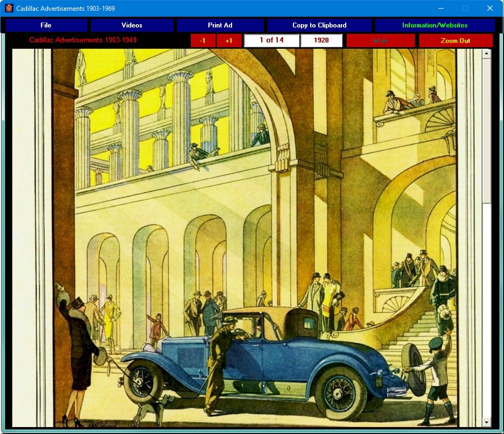Open the File menu

tap(46, 25)
